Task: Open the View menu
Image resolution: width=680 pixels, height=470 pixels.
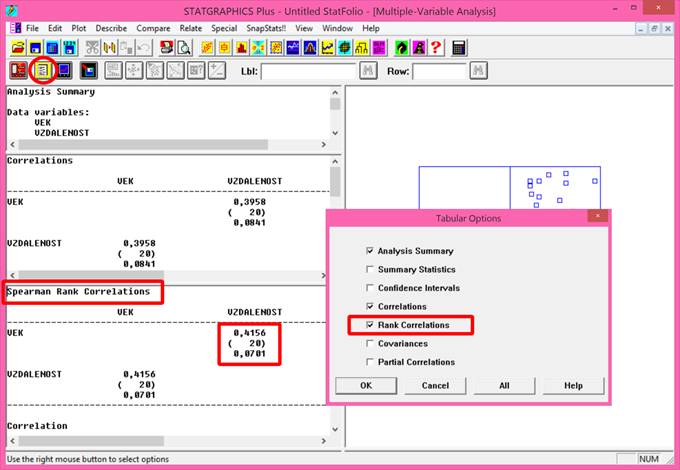Action: tap(304, 28)
